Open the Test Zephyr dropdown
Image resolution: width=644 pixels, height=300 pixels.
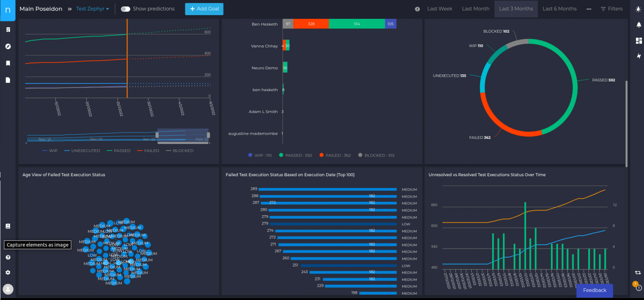pos(92,8)
